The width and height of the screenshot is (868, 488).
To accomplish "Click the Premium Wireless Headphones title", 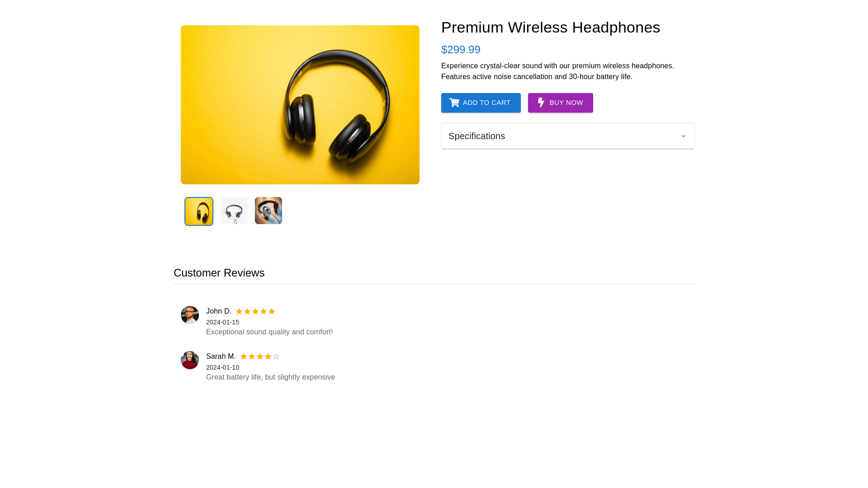I will click(x=550, y=28).
